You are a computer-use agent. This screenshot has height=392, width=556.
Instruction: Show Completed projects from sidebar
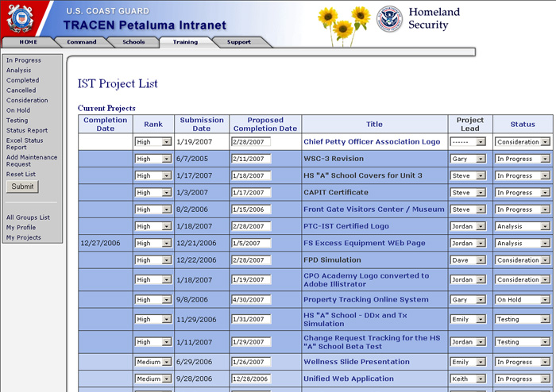[x=23, y=80]
